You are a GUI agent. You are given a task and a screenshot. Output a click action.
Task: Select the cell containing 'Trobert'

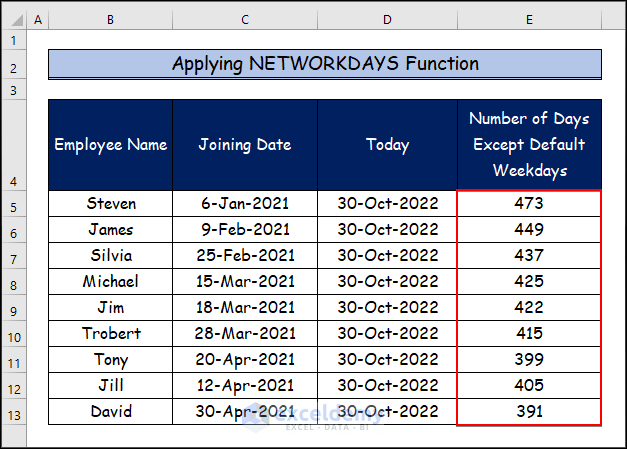point(111,333)
